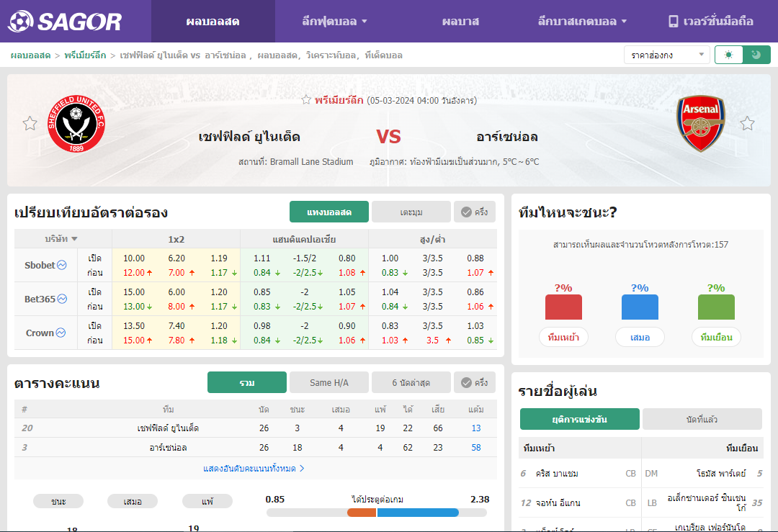The height and width of the screenshot is (532, 778).
Task: Toggle the ครึ่ง checkbox in standings table
Action: click(475, 383)
